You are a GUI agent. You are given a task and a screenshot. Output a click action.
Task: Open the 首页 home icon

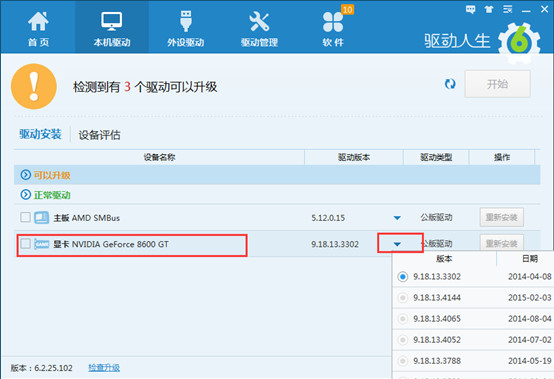(38, 21)
